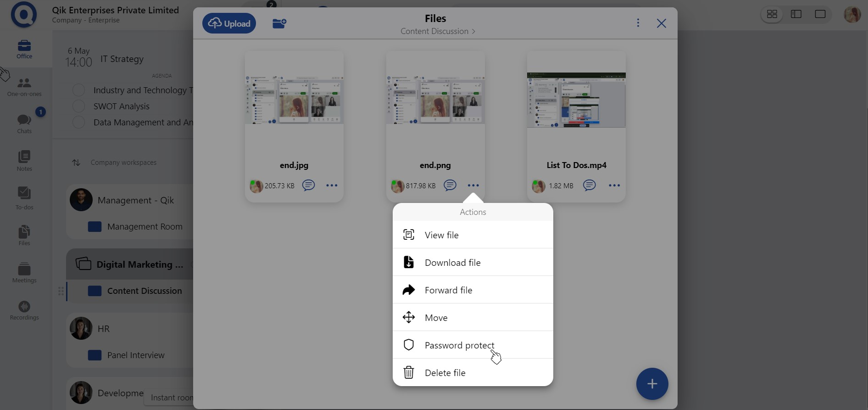868x410 pixels.
Task: Open the user profile avatar at top right
Action: click(852, 15)
